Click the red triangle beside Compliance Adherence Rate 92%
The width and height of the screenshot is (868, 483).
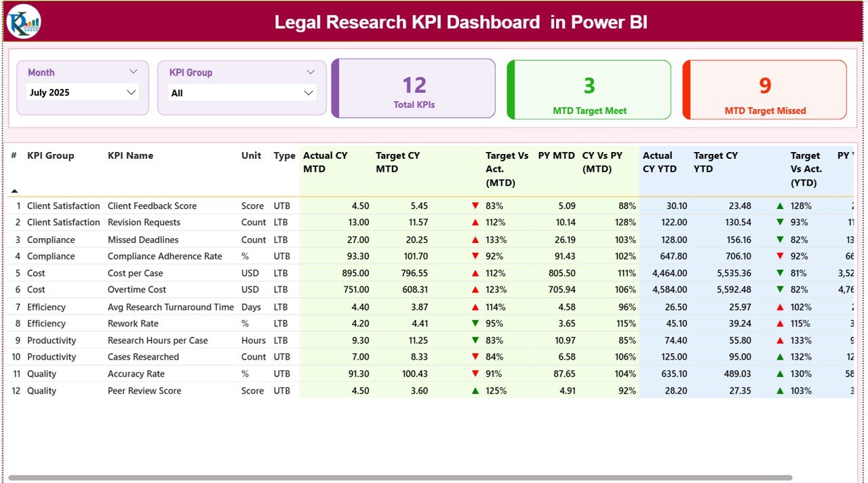(x=475, y=256)
